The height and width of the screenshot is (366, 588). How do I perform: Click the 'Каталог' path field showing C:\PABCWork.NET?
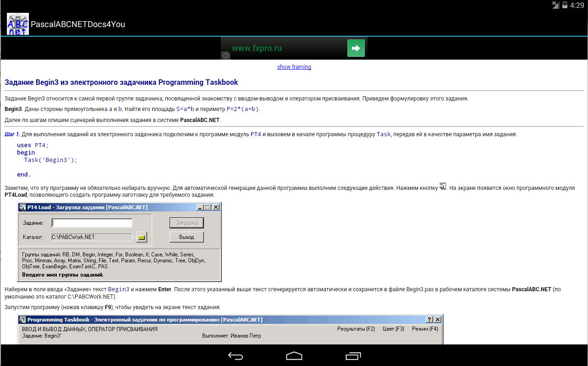click(x=92, y=237)
